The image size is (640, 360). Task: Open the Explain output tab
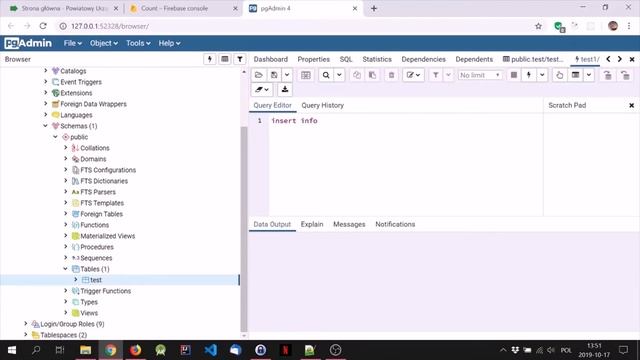tap(312, 224)
